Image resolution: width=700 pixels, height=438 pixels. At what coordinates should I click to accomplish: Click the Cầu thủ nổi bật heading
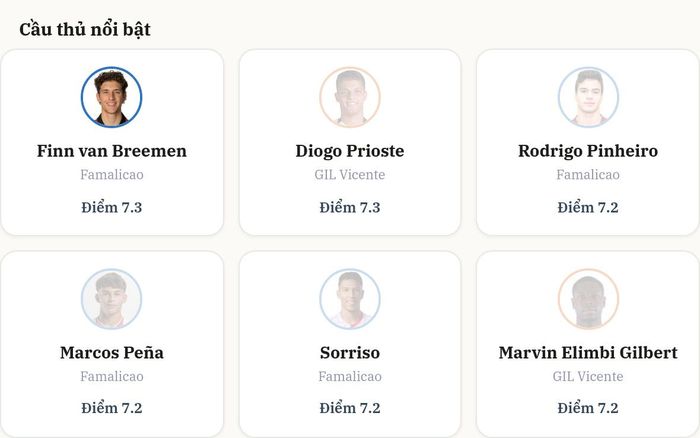(85, 29)
